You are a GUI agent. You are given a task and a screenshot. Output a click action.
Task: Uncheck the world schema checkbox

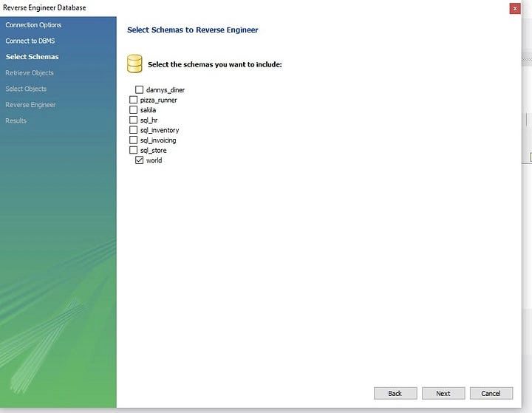click(139, 160)
